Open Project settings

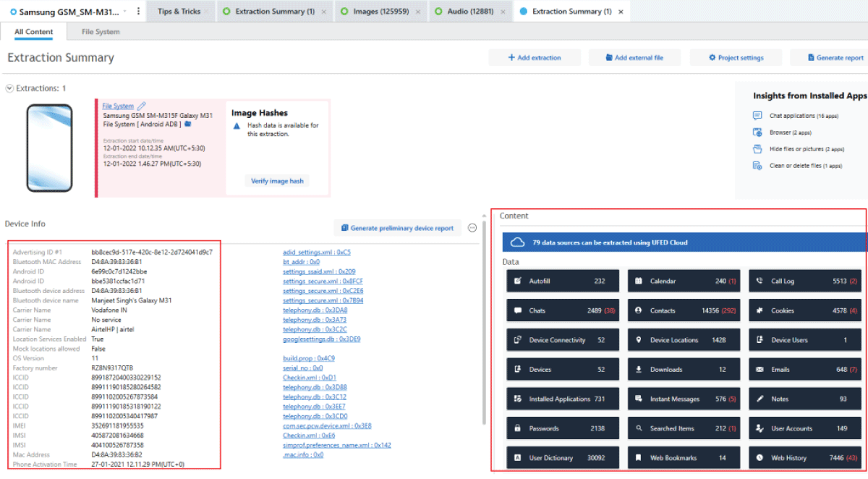point(736,58)
